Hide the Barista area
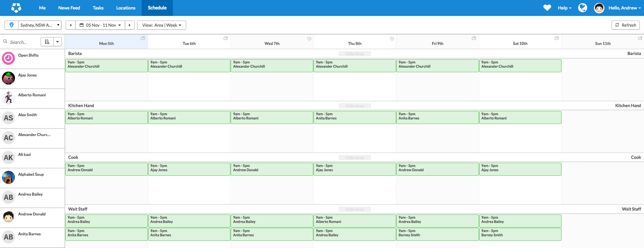This screenshot has width=644, height=248. [x=354, y=54]
